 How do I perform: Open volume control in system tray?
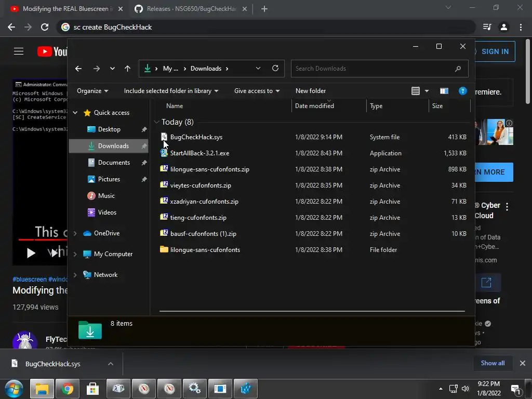pos(465,389)
